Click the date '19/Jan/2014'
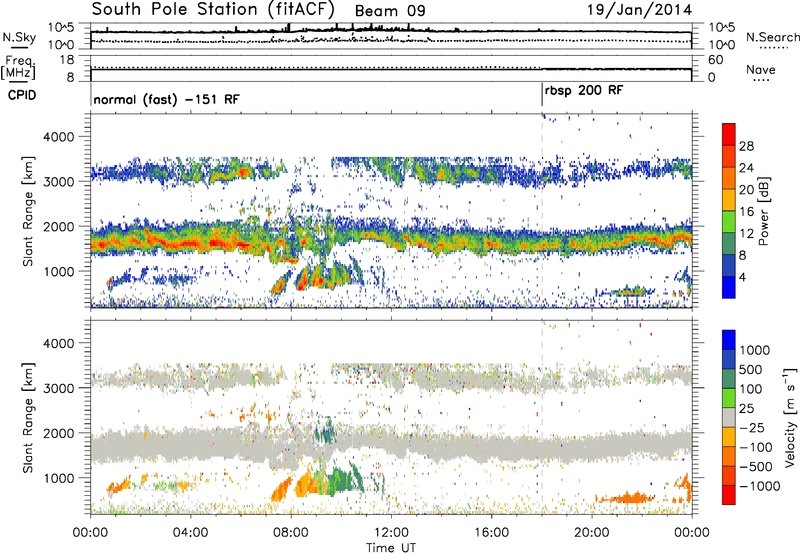The height and width of the screenshot is (554, 800). tap(639, 9)
